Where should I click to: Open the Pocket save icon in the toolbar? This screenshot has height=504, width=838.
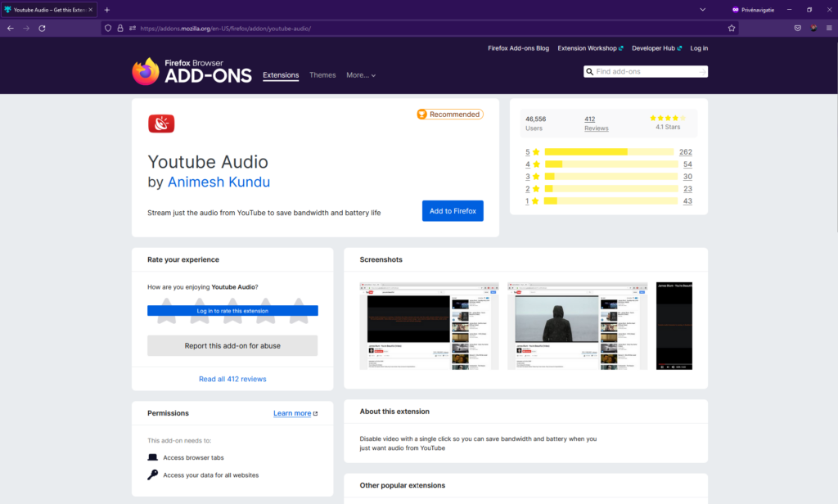pos(797,29)
